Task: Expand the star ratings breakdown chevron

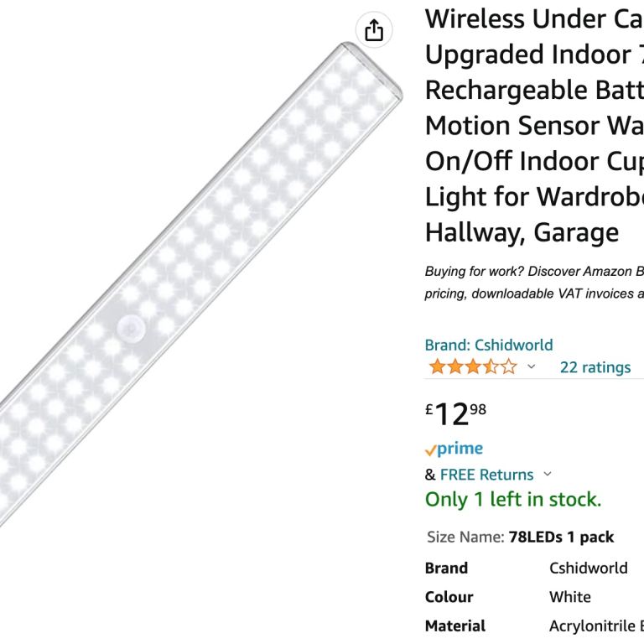Action: pyautogui.click(x=531, y=366)
